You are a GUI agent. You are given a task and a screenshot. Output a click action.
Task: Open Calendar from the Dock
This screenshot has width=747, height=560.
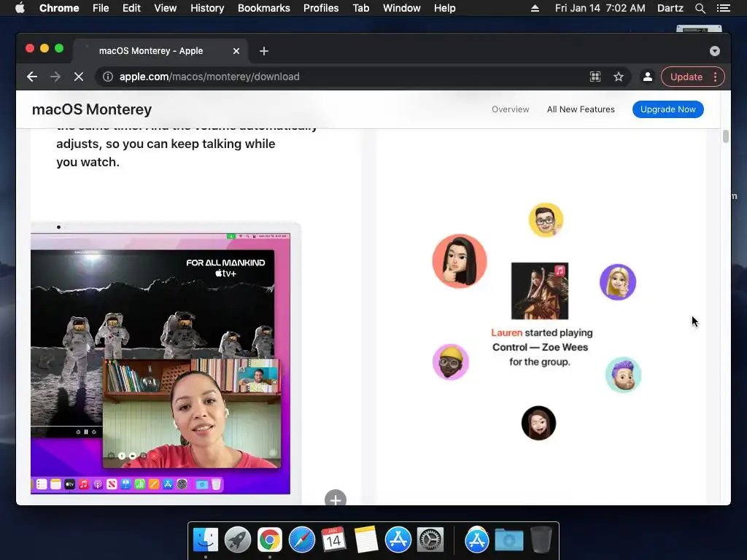click(333, 540)
